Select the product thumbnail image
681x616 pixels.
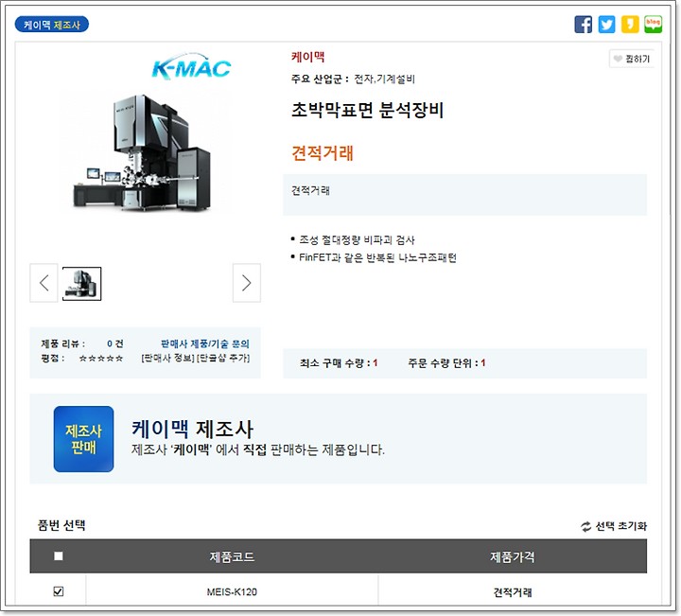[81, 284]
